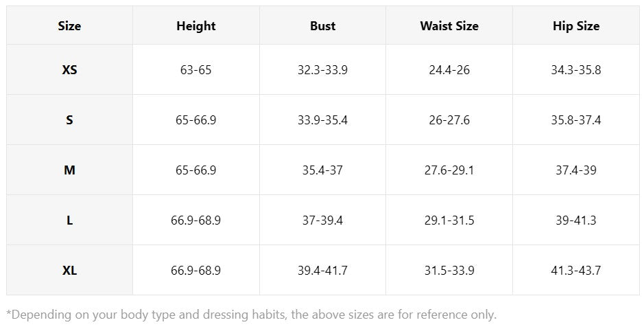Click the XL hip value 41.3-43.7
The width and height of the screenshot is (644, 329).
coord(576,270)
